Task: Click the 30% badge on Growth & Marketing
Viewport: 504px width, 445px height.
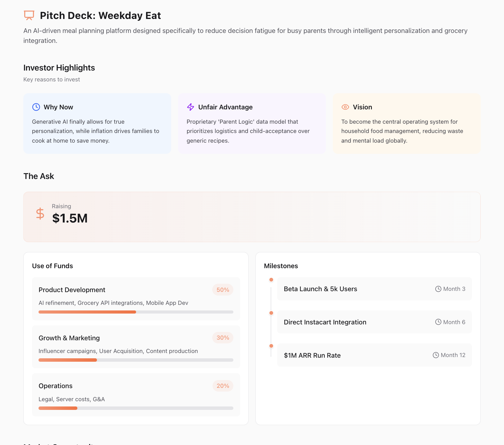Action: [223, 338]
